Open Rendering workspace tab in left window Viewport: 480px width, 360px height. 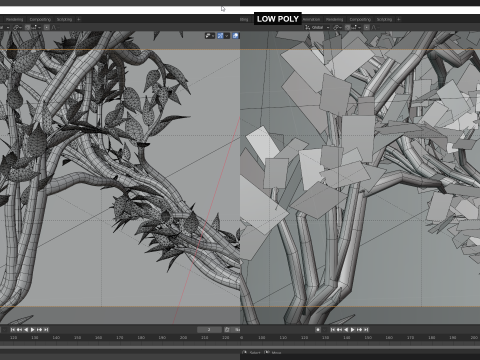pyautogui.click(x=14, y=19)
